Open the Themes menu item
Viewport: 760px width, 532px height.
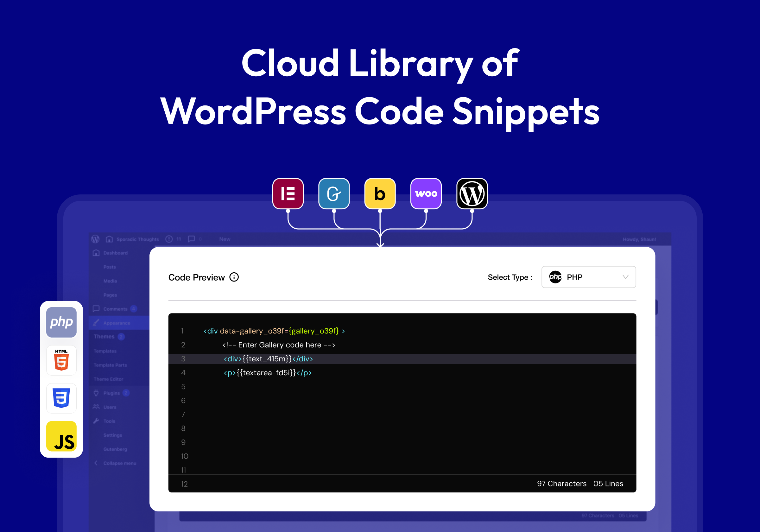click(x=104, y=336)
